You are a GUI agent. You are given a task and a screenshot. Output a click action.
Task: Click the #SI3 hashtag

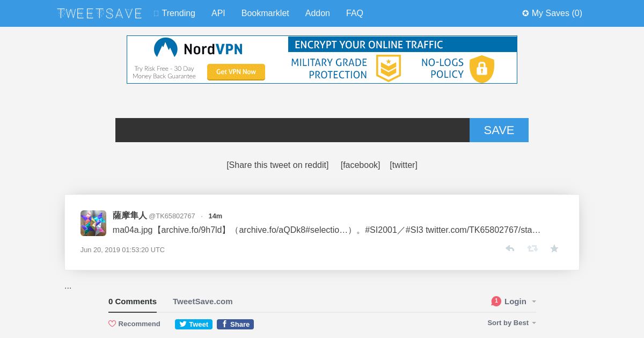[x=414, y=230]
